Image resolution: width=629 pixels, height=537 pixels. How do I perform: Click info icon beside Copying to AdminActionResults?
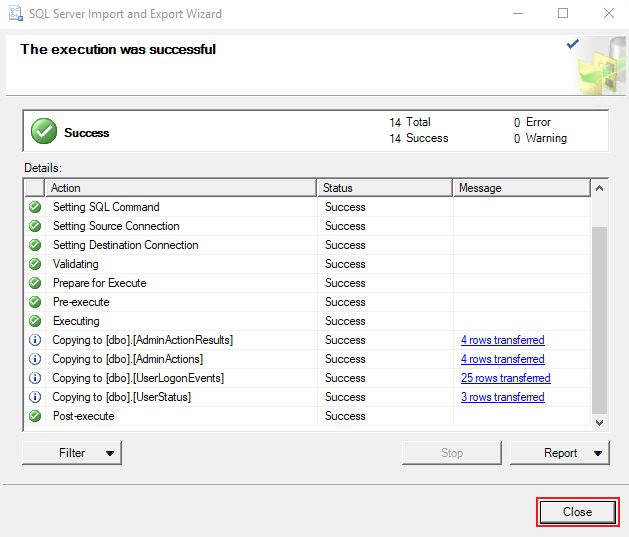(35, 340)
